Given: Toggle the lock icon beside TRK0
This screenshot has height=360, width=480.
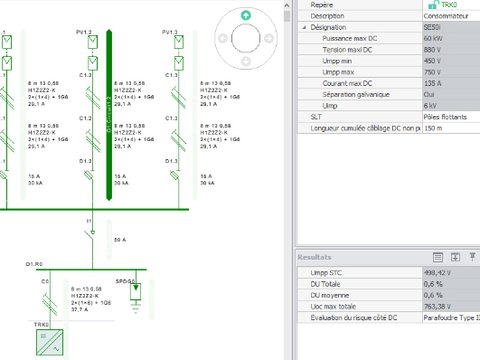Looking at the screenshot, I should coord(433,5).
